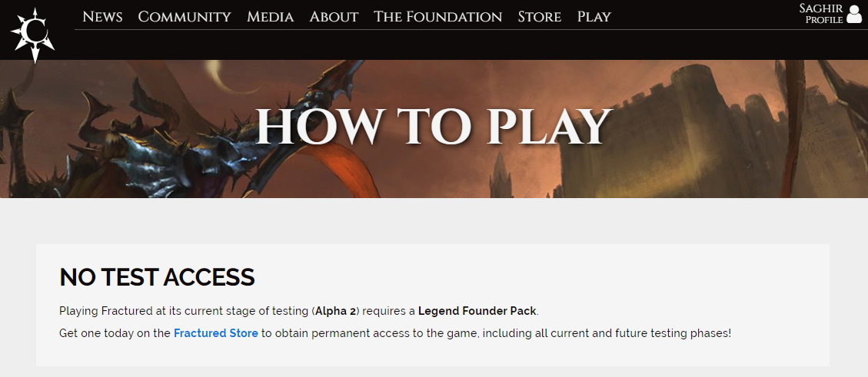Click the bold Alpha 2 text
Image resolution: width=868 pixels, height=377 pixels.
pyautogui.click(x=335, y=311)
